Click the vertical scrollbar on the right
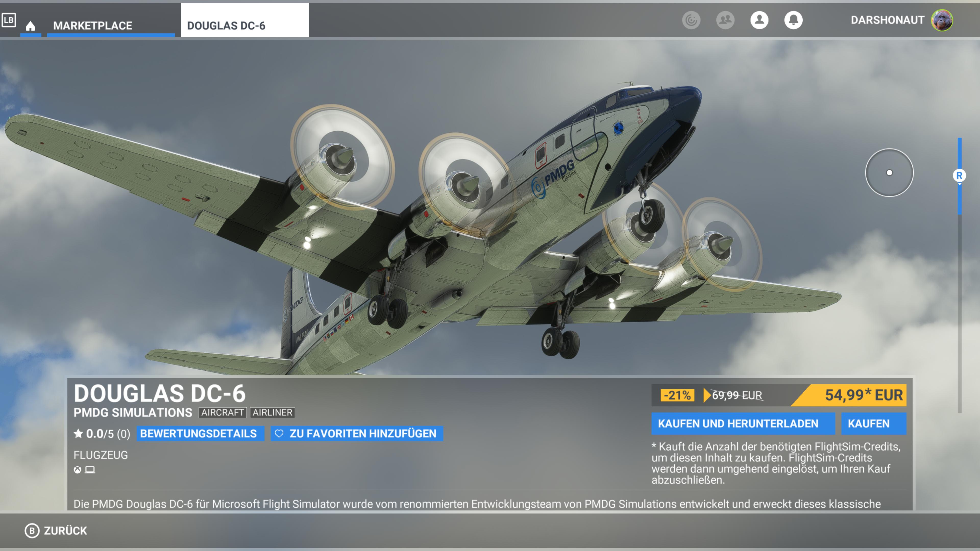The width and height of the screenshot is (980, 551). (960, 275)
